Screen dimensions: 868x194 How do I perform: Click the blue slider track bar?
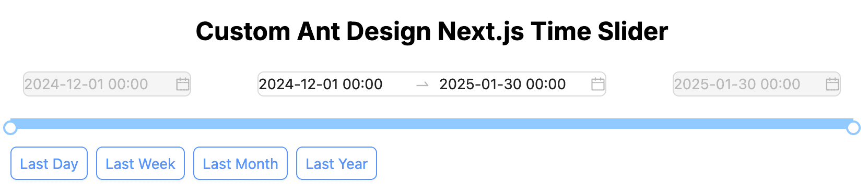[432, 124]
